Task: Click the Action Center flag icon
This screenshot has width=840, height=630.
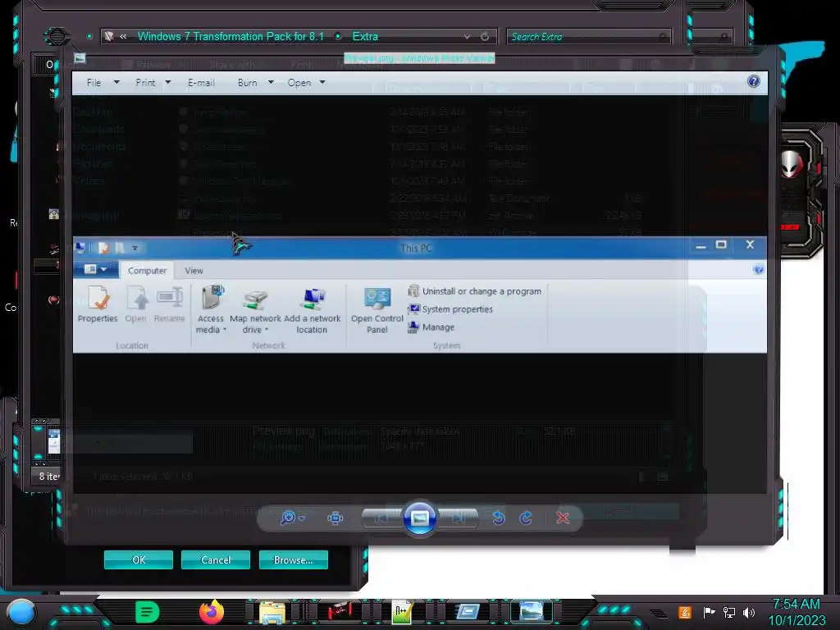Action: [x=710, y=612]
